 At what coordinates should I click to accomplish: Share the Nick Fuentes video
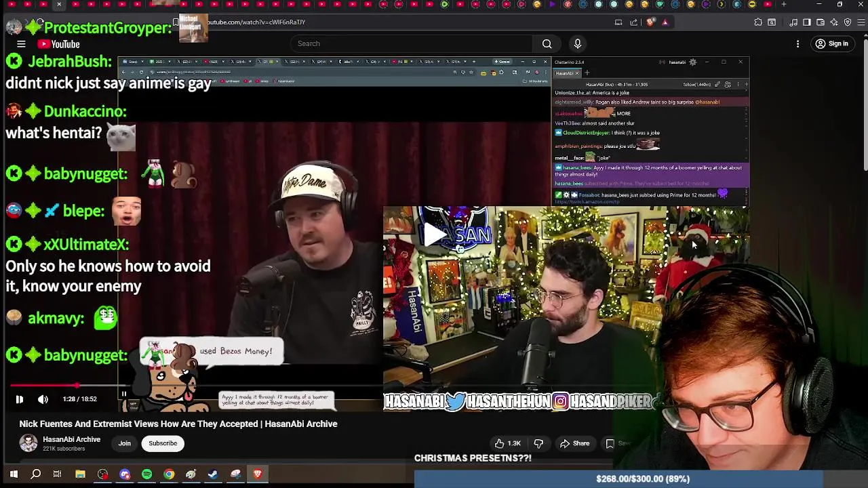574,443
